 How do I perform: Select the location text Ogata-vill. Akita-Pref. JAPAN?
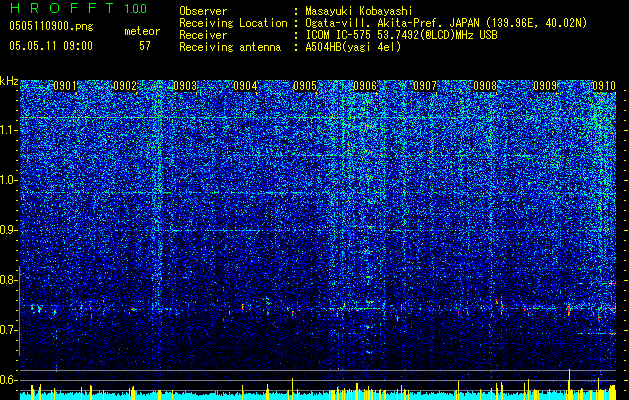tap(392, 23)
